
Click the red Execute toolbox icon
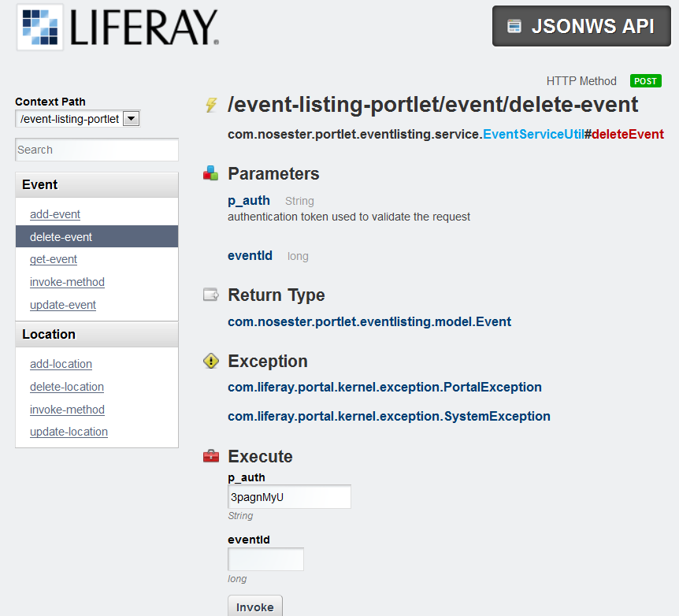211,456
